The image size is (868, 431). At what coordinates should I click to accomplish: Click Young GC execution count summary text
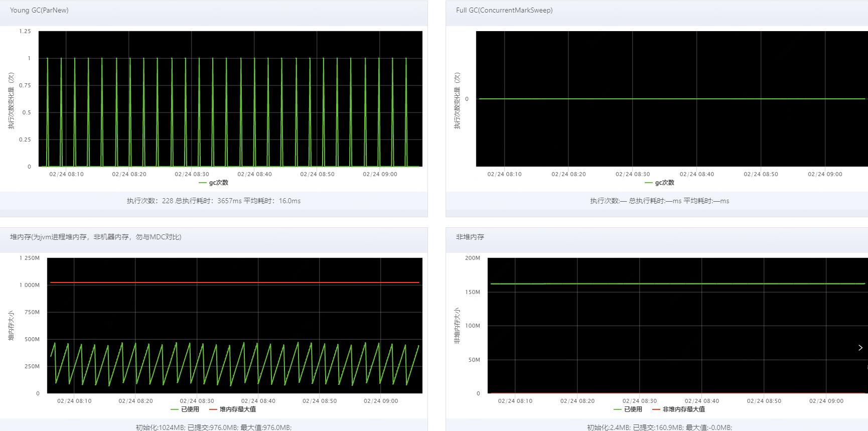click(x=213, y=201)
